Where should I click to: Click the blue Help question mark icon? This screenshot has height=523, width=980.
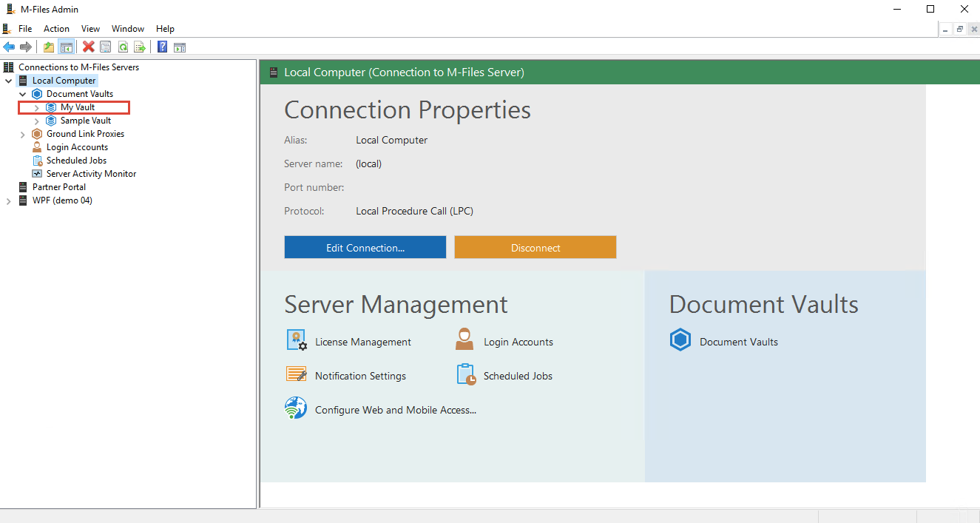tap(162, 47)
